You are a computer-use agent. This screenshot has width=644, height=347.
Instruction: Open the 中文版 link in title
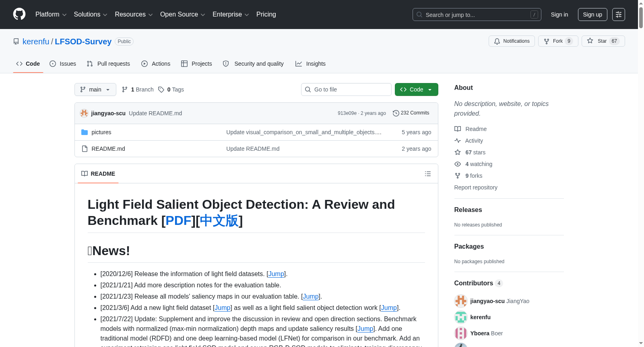[219, 220]
